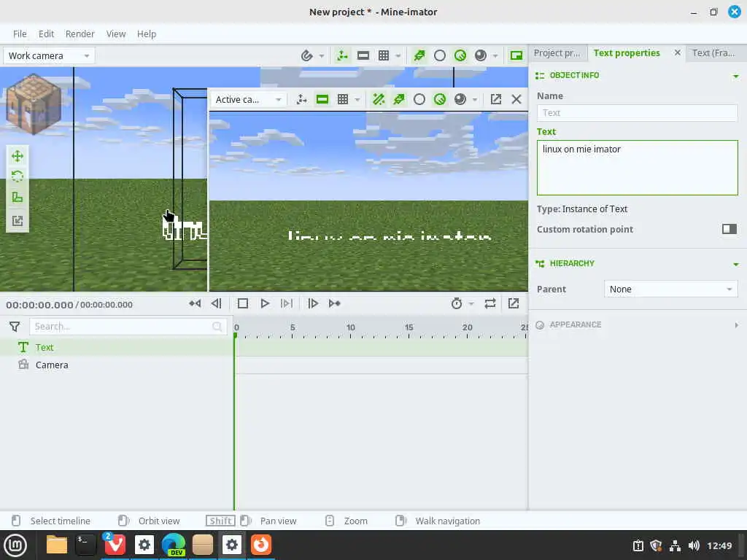Expand the Appearance section

pyautogui.click(x=736, y=324)
